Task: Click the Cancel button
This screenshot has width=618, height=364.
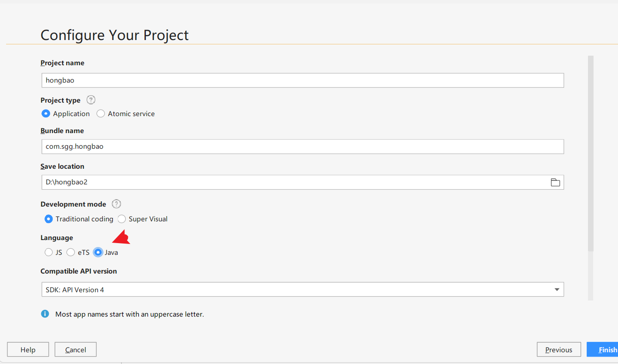Action: pos(76,350)
